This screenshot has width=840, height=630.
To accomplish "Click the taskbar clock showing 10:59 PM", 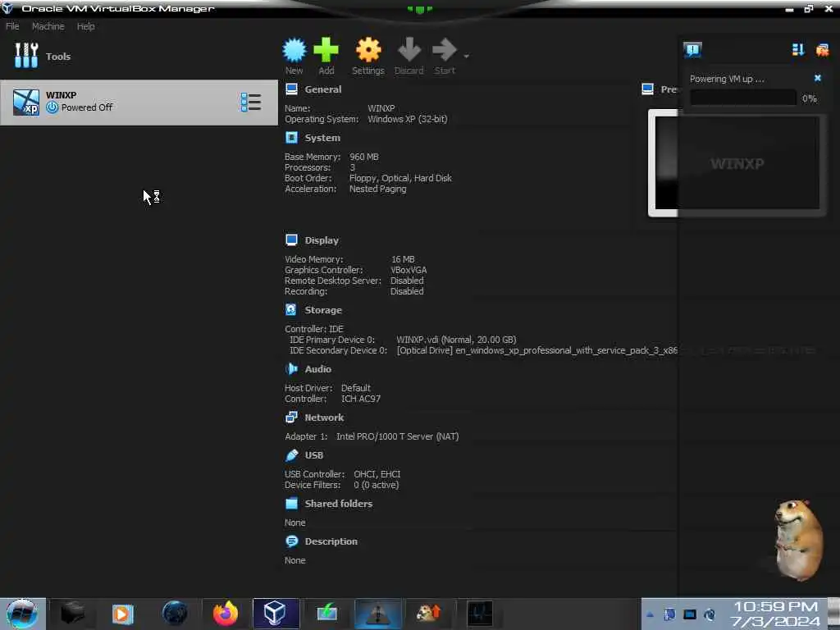I will tap(775, 614).
